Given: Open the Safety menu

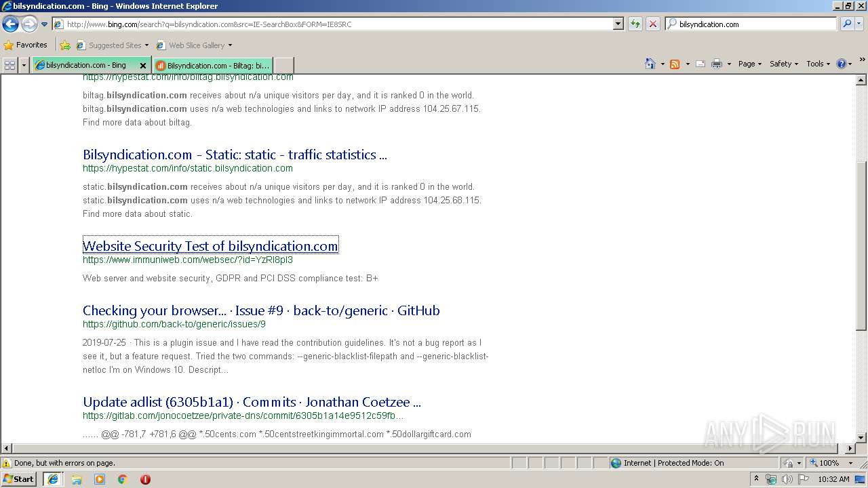Looking at the screenshot, I should [x=784, y=64].
